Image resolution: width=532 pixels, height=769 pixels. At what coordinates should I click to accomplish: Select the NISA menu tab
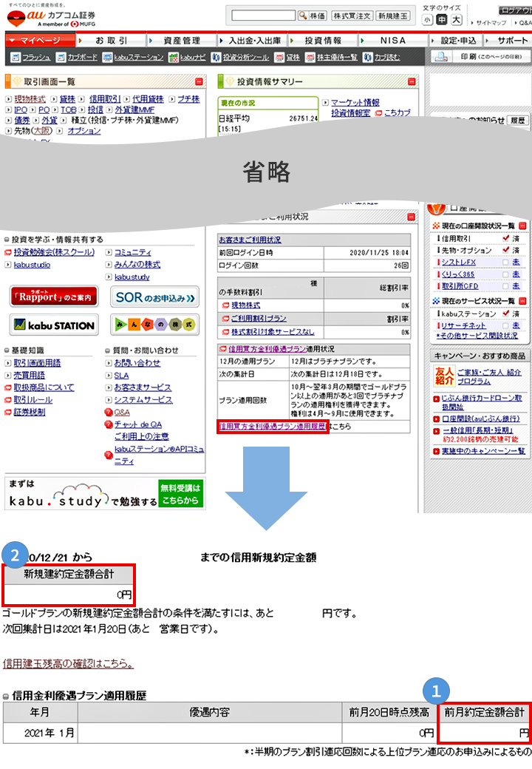[x=393, y=41]
